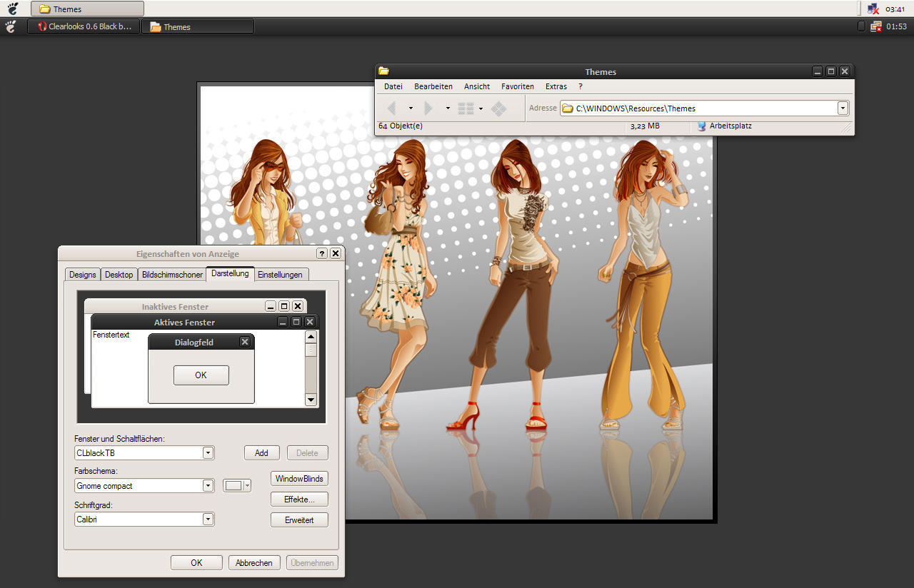Image resolution: width=914 pixels, height=588 pixels.
Task: Switch to Themes button in the dark taskbar
Action: [x=198, y=26]
